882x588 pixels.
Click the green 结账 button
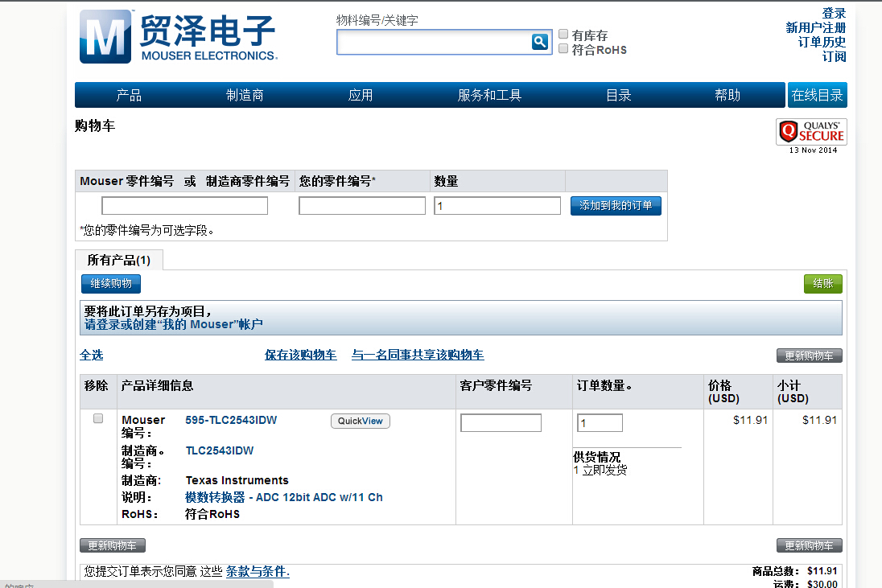[x=823, y=284]
